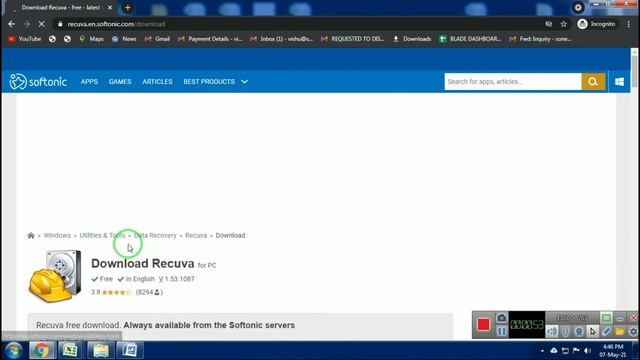This screenshot has height=360, width=640.
Task: Expand the BEST PRODUCTS dropdown
Action: pyautogui.click(x=216, y=82)
